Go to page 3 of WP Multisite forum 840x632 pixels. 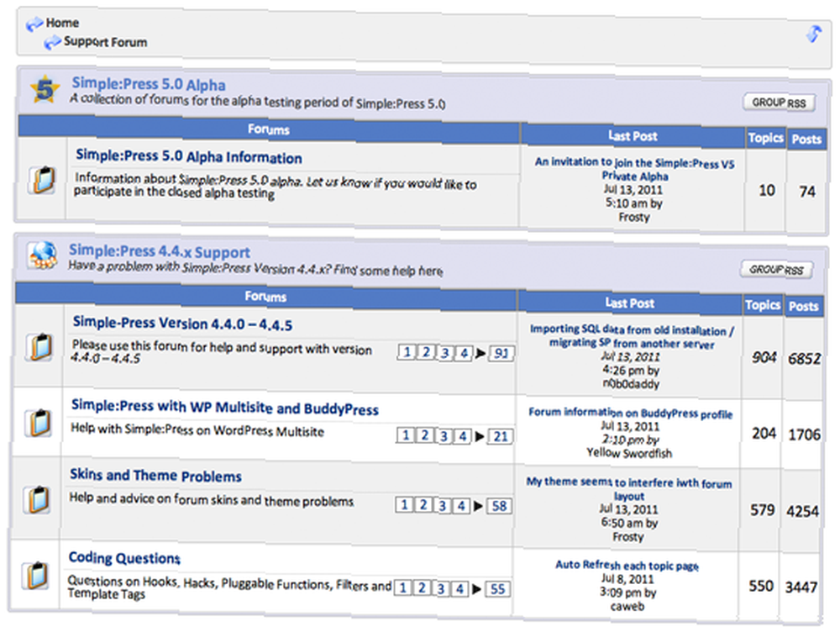(444, 436)
